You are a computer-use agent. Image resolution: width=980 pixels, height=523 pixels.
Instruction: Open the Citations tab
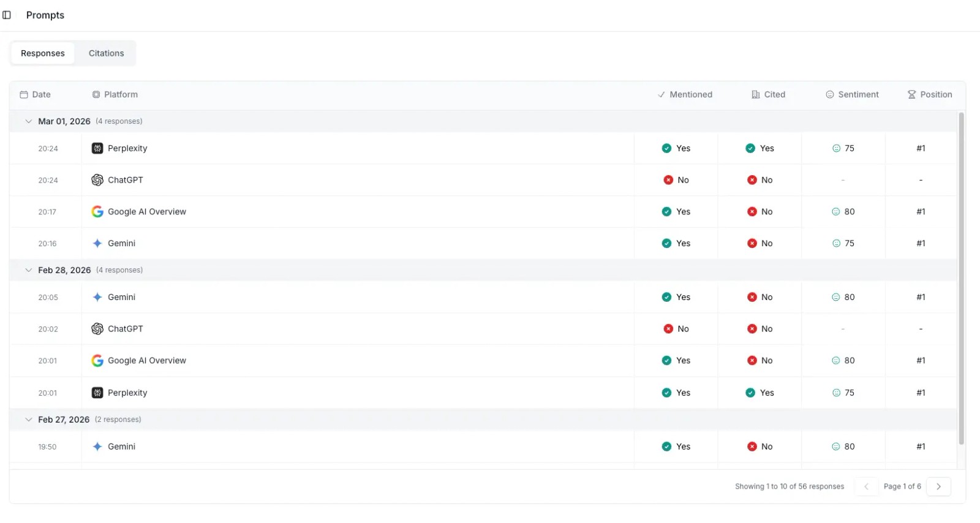click(x=107, y=53)
